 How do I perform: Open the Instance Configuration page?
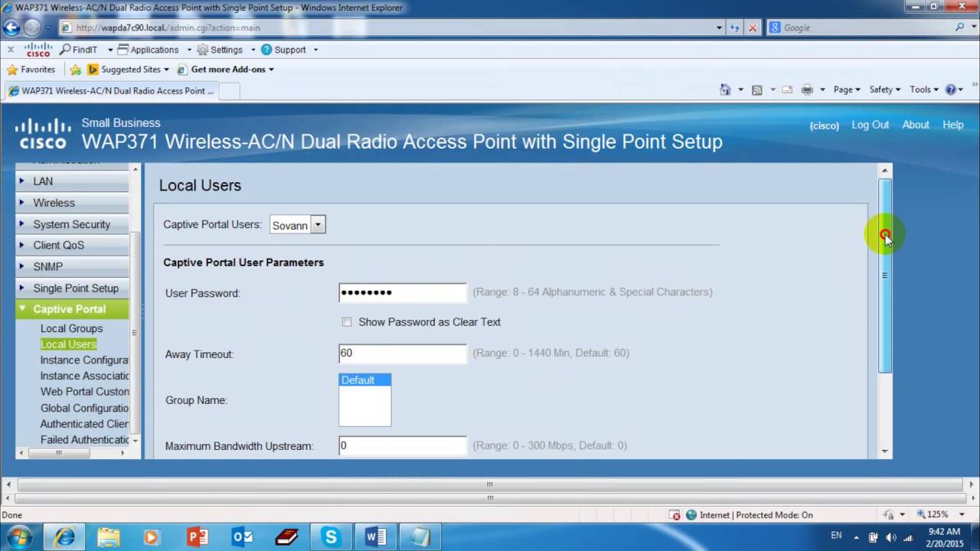click(x=84, y=360)
